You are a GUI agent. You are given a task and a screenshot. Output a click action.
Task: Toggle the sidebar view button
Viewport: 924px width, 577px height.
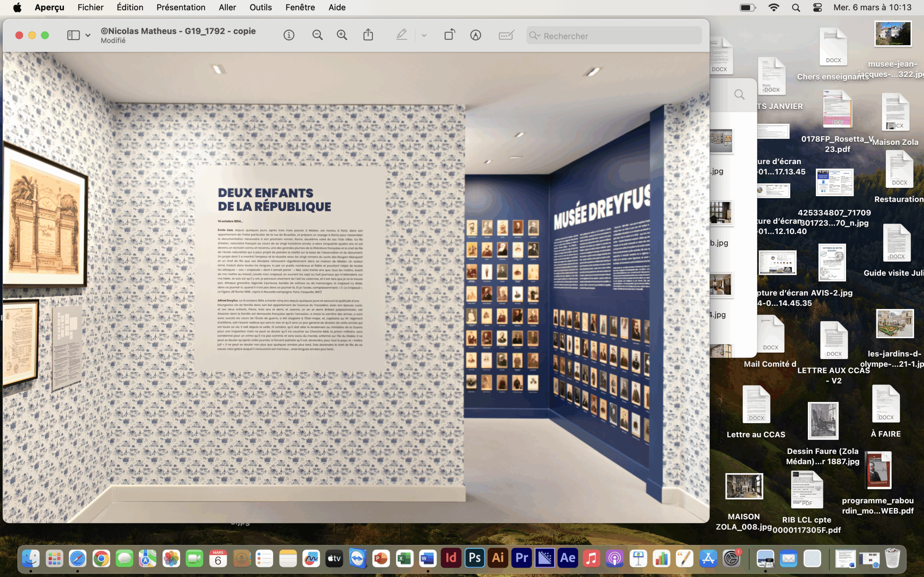pos(73,35)
